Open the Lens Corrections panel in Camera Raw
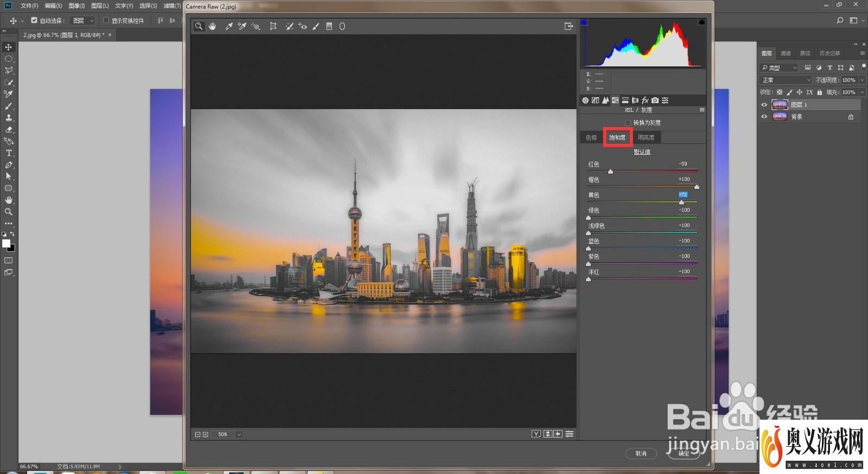The height and width of the screenshot is (474, 868). pos(635,100)
